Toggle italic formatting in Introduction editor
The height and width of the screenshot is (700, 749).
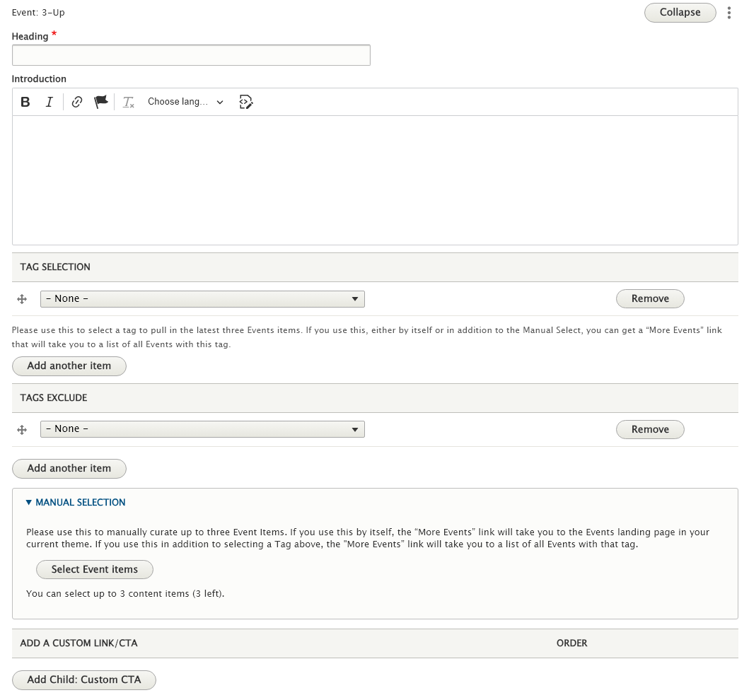point(50,102)
